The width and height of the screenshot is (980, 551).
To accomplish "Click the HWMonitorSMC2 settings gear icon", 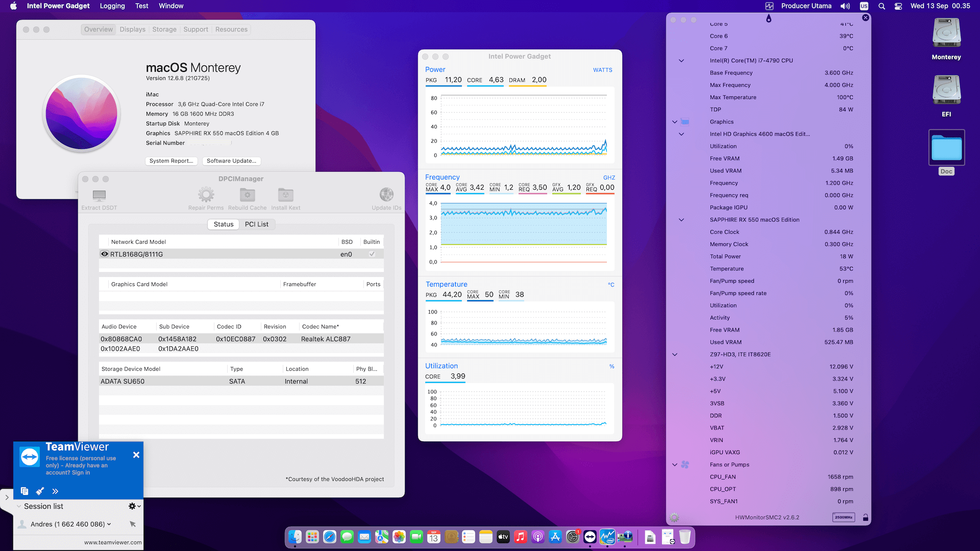I will [x=674, y=517].
